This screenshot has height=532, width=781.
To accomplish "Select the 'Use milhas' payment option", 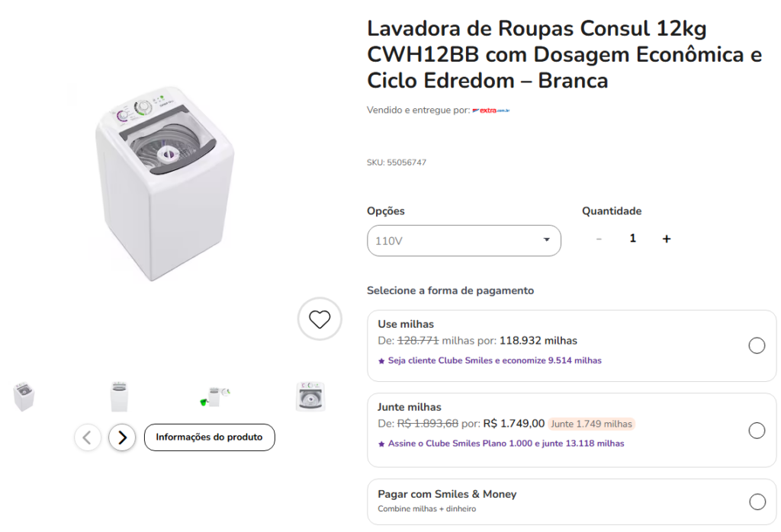I will tap(757, 346).
